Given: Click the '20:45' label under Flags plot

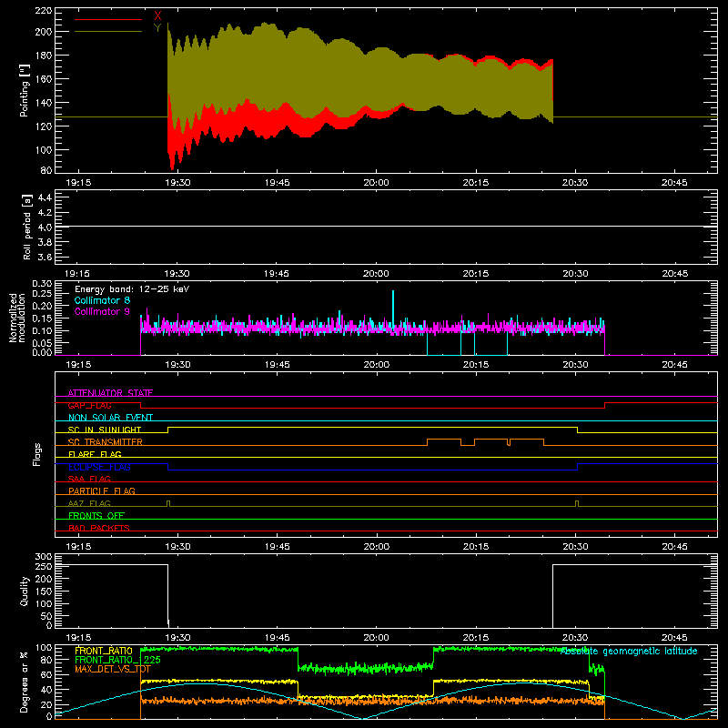Looking at the screenshot, I should (674, 547).
